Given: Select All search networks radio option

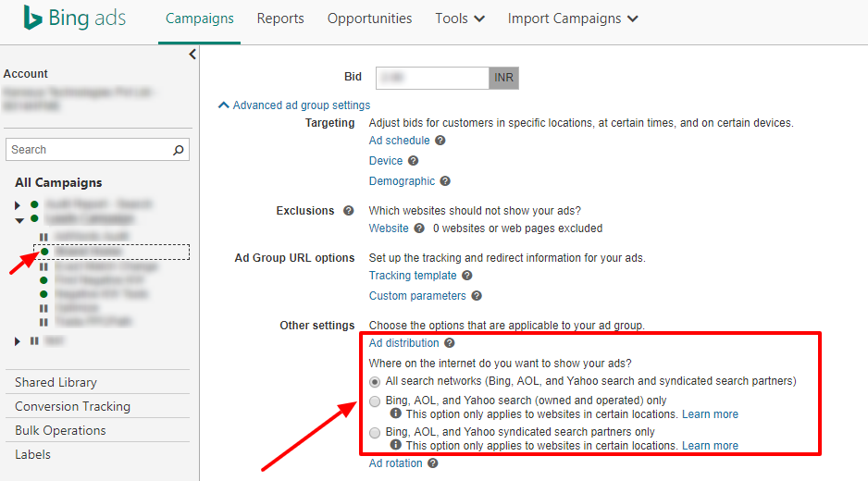Looking at the screenshot, I should coord(375,382).
